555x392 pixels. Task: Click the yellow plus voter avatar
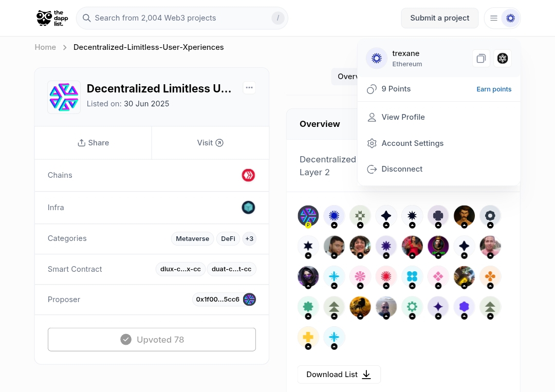308,337
